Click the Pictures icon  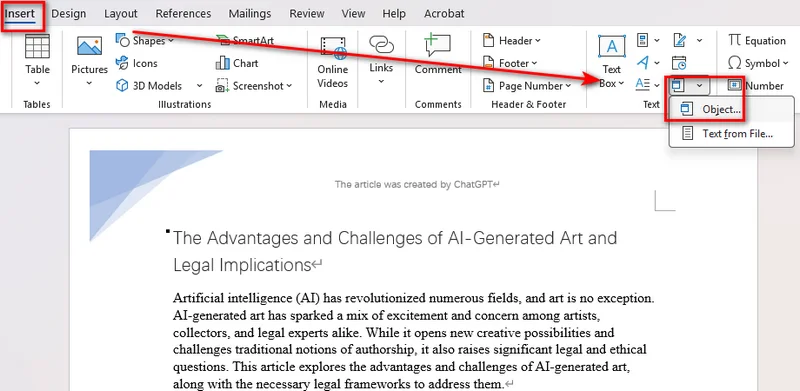89,46
